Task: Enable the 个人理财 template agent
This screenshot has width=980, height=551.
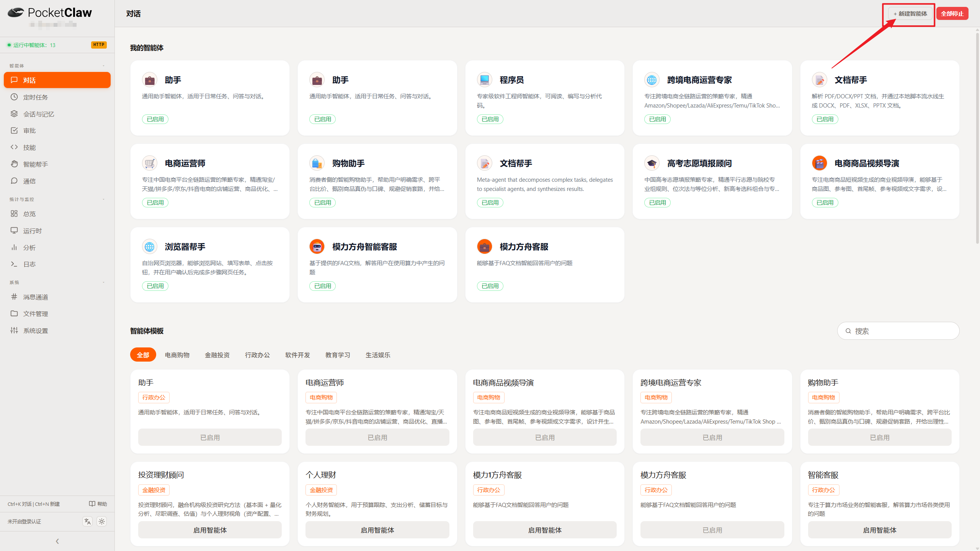Action: click(x=377, y=530)
